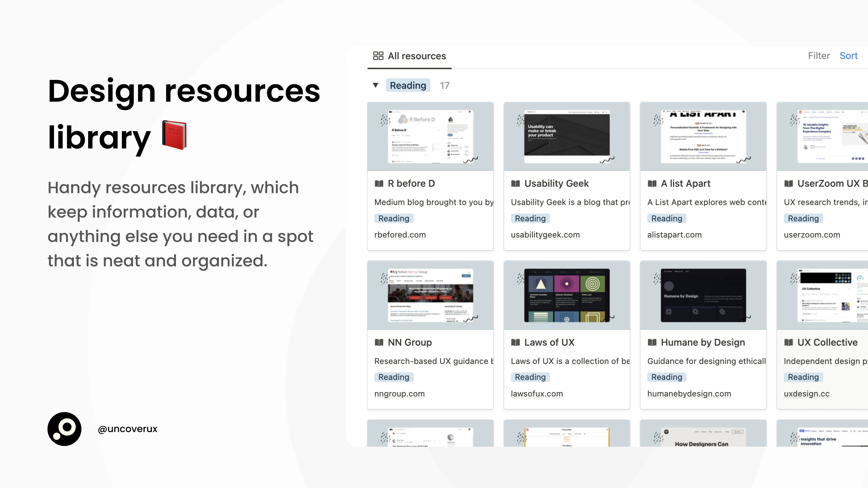Screen dimensions: 868x488
Task: Click the Reading tag on Usability Geek card
Action: pyautogui.click(x=530, y=218)
